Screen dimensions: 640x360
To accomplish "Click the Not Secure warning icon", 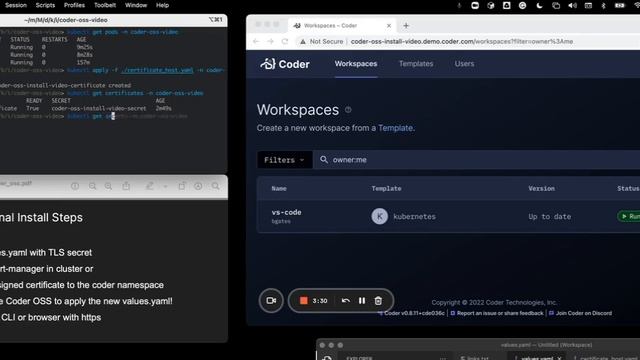I will pyautogui.click(x=302, y=41).
